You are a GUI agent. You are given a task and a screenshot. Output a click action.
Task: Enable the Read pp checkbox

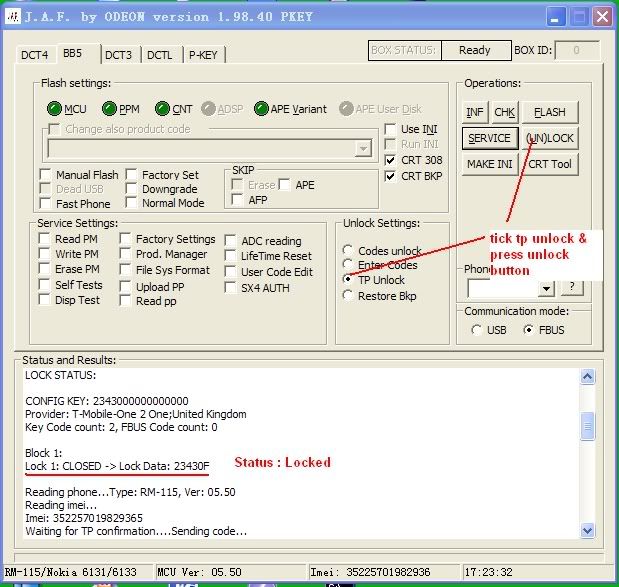tap(125, 300)
